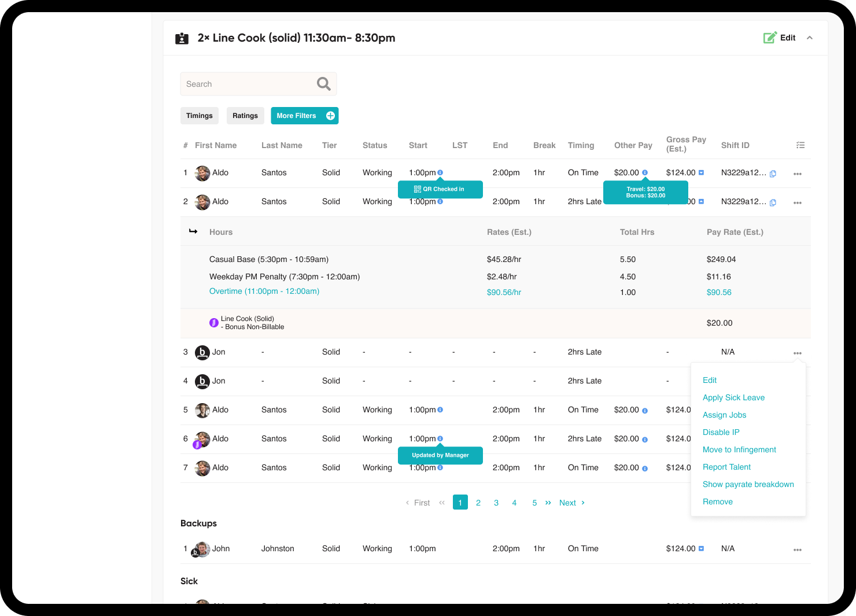
Task: Select Assign Jobs in context menu
Action: [724, 415]
